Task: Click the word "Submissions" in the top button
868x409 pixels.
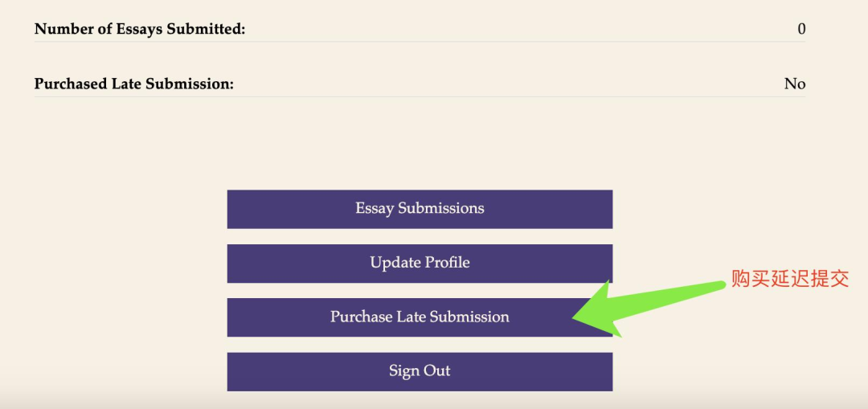Action: (441, 208)
